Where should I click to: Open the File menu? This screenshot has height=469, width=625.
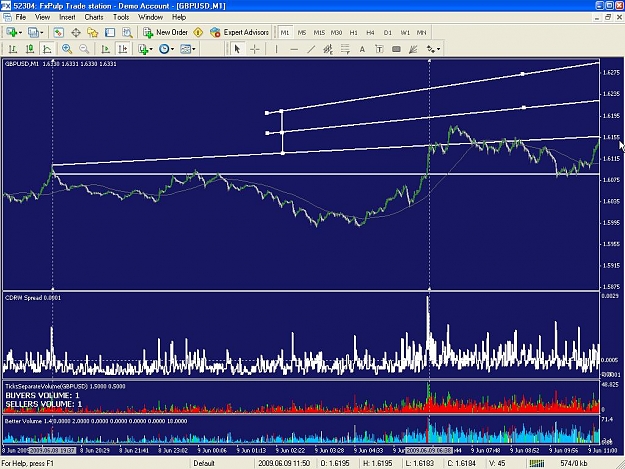click(x=21, y=17)
